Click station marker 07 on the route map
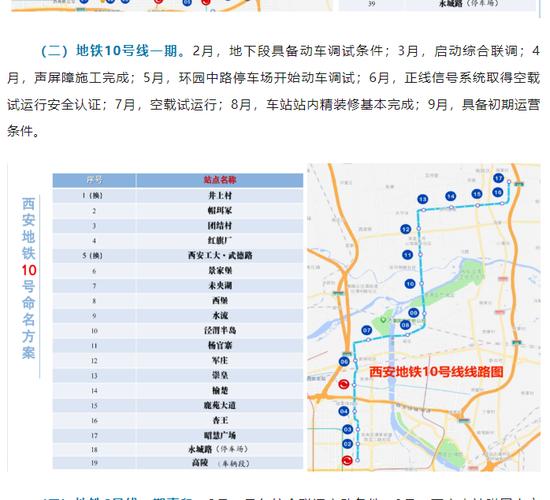 [367, 330]
